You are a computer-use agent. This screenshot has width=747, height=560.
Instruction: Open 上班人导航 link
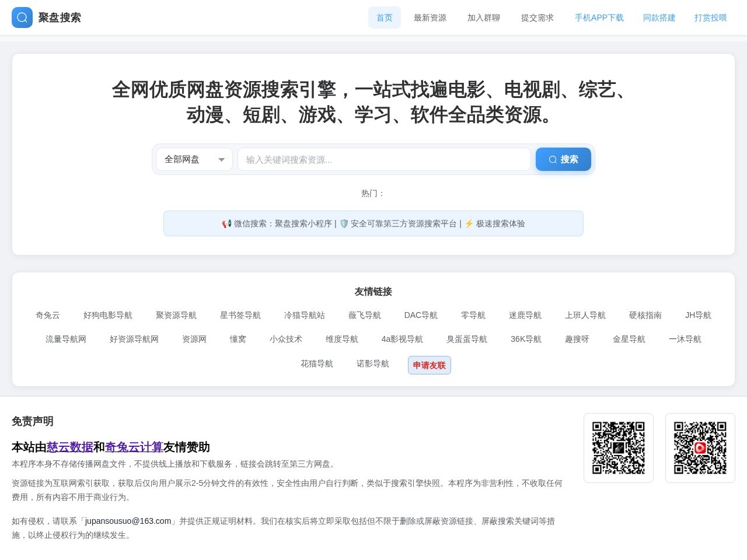[585, 315]
